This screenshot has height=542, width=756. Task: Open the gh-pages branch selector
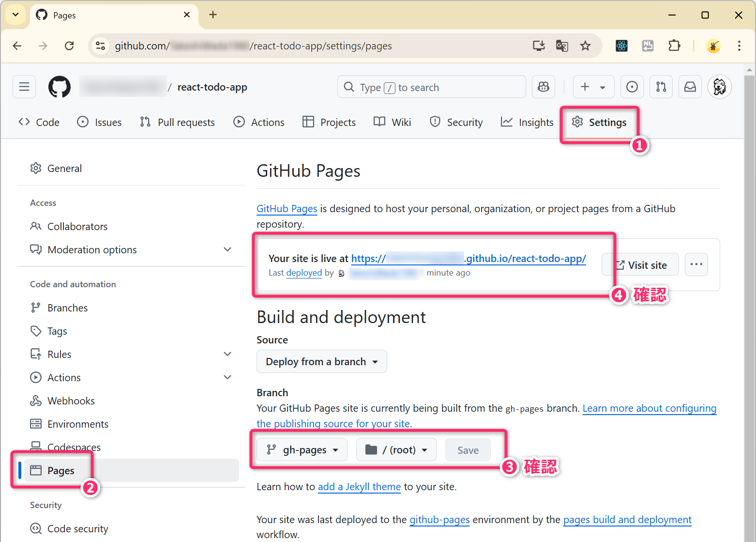tap(302, 450)
